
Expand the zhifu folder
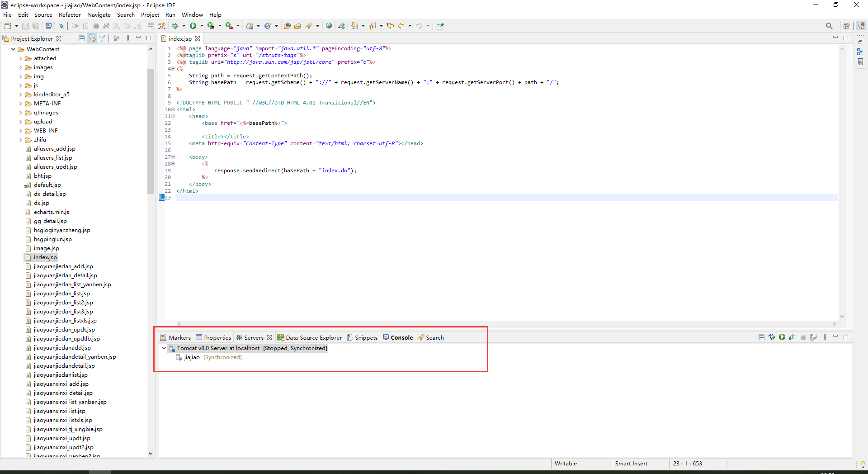click(21, 140)
